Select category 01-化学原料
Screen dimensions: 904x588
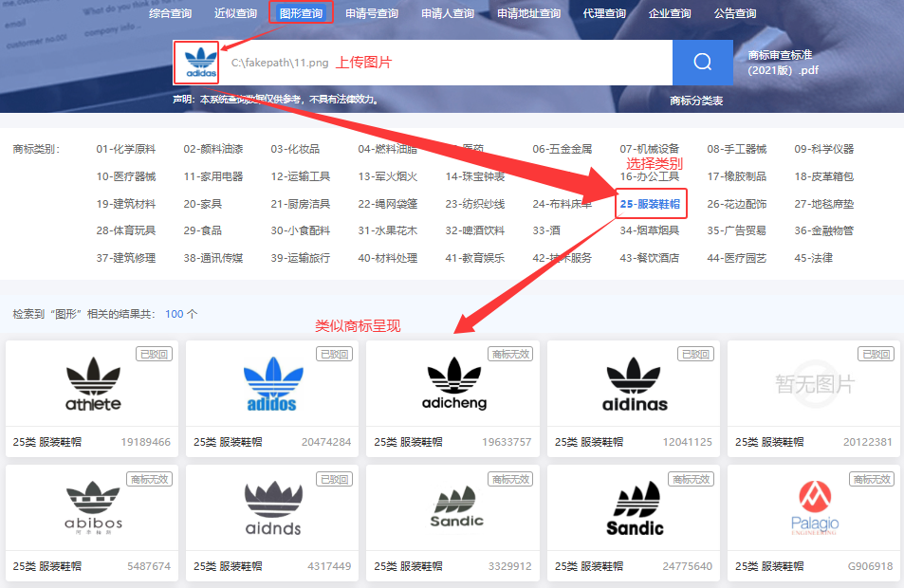click(125, 149)
